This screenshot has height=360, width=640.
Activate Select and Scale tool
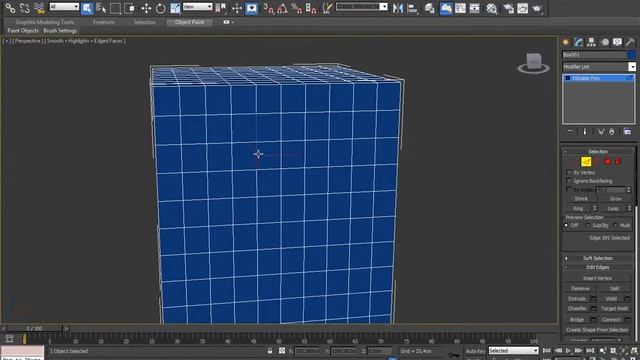click(x=175, y=8)
